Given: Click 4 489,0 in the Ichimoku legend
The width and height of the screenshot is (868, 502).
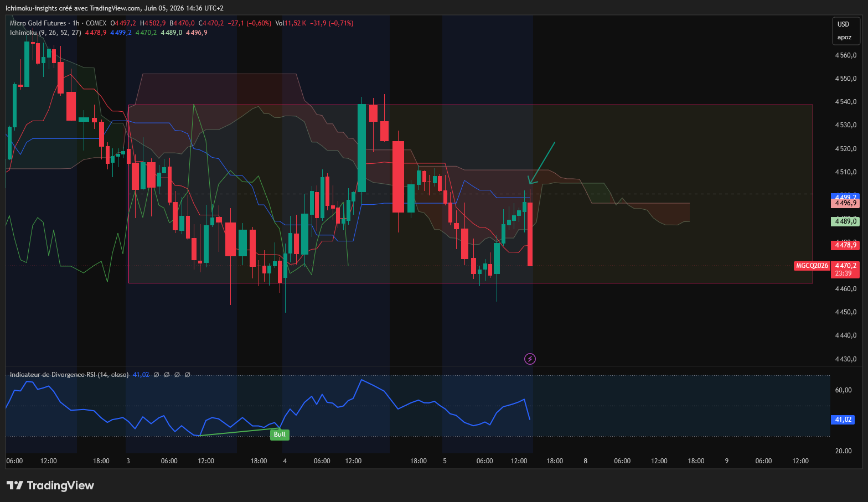Looking at the screenshot, I should (172, 33).
